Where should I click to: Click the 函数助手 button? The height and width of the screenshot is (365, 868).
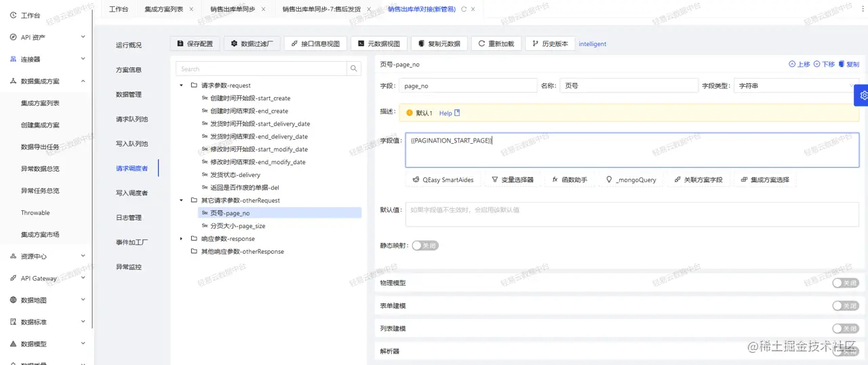point(570,180)
